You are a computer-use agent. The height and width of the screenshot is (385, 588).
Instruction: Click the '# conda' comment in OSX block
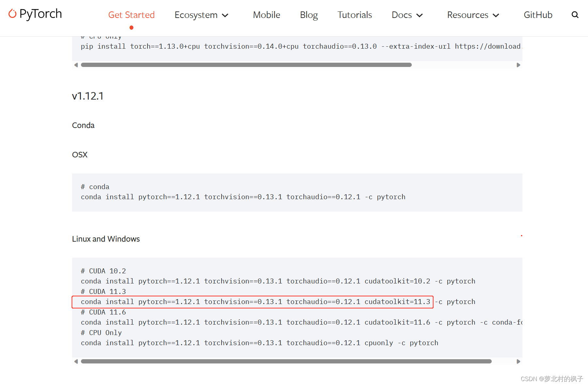coord(95,187)
